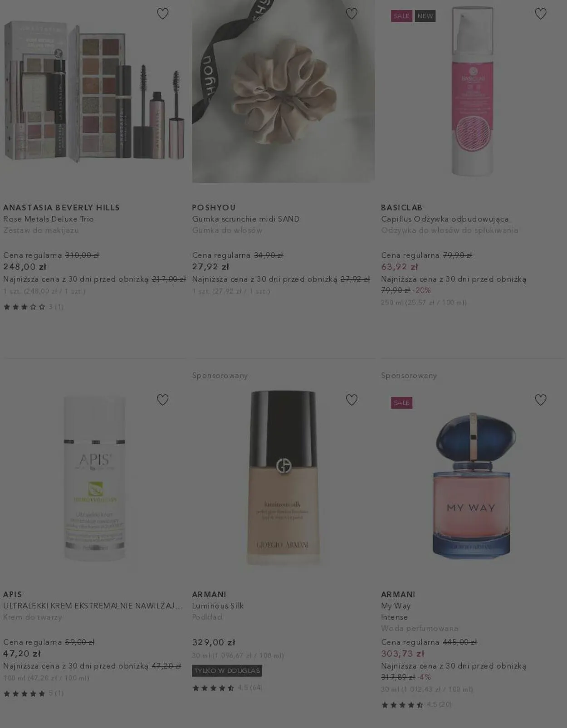This screenshot has width=567, height=728.
Task: Save Apis cream to wishlist
Action: (x=162, y=400)
